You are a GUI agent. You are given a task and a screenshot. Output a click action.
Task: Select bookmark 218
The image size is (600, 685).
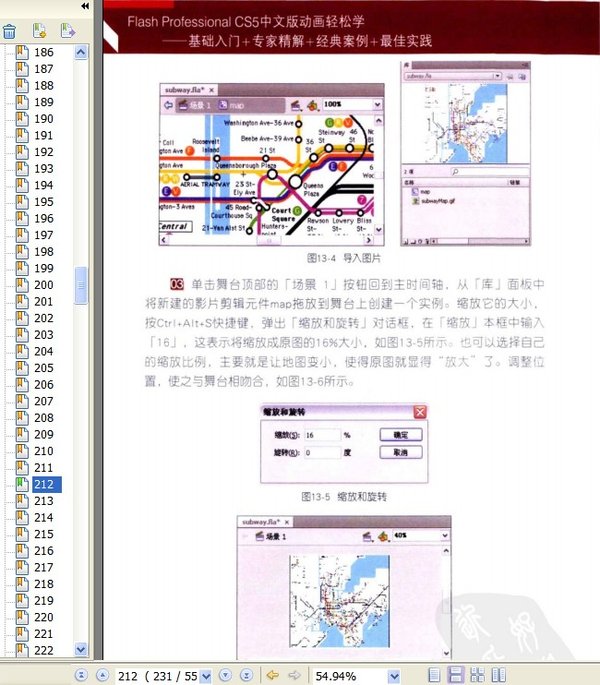[44, 584]
